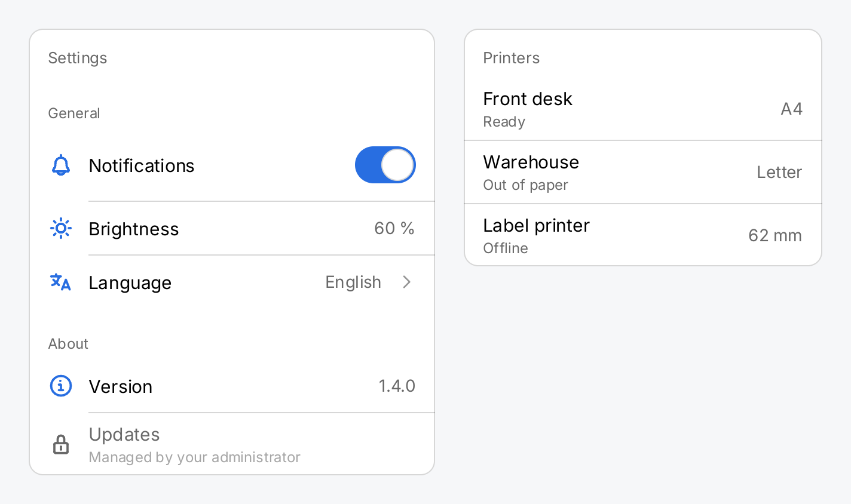Image resolution: width=851 pixels, height=504 pixels.
Task: Click the Settings card title
Action: coord(78,58)
